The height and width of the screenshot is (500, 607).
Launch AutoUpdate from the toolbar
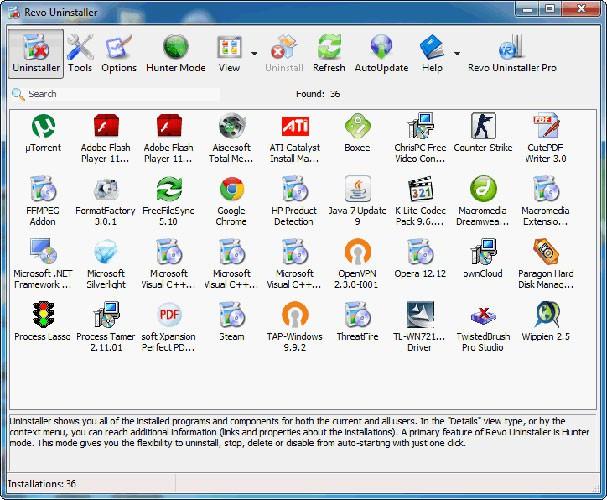coord(381,52)
